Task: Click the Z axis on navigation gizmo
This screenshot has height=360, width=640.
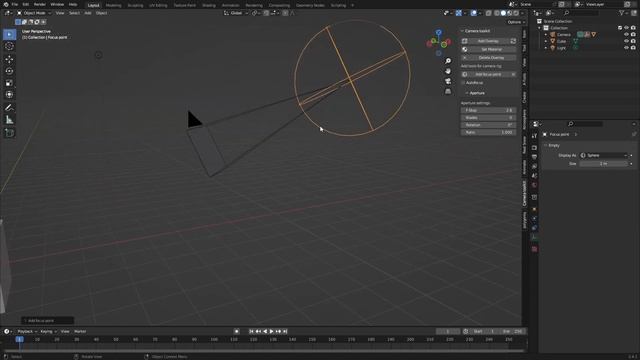Action: point(438,32)
